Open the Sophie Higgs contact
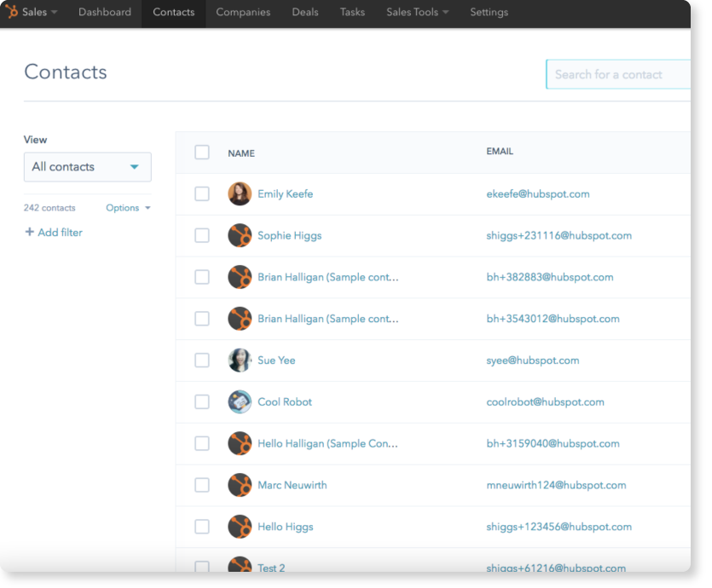 289,235
